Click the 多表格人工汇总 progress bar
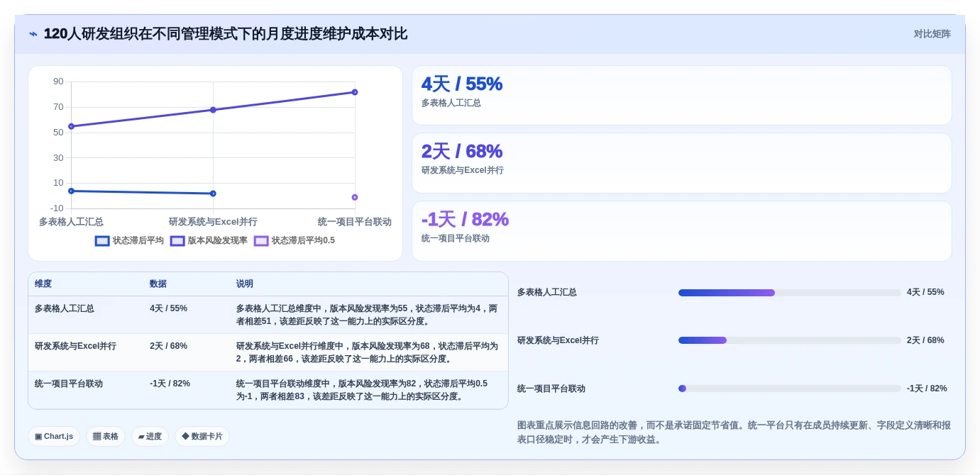Viewport: 980px width, 475px height. pos(789,293)
